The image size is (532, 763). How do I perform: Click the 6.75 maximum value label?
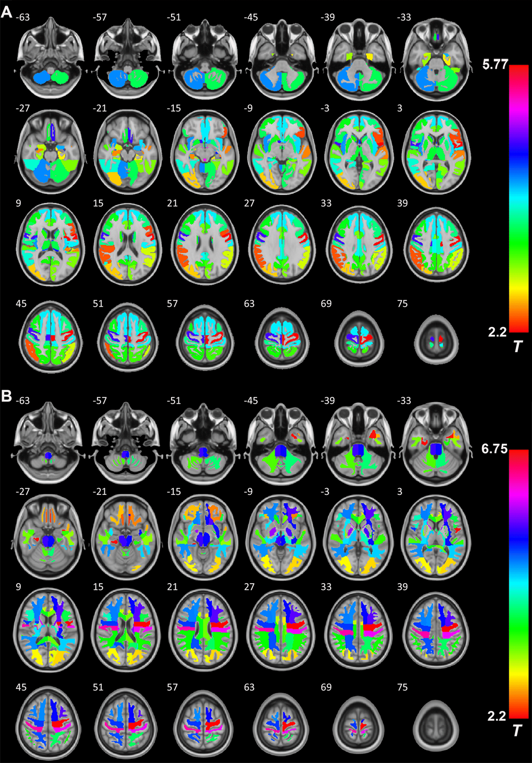[x=494, y=449]
